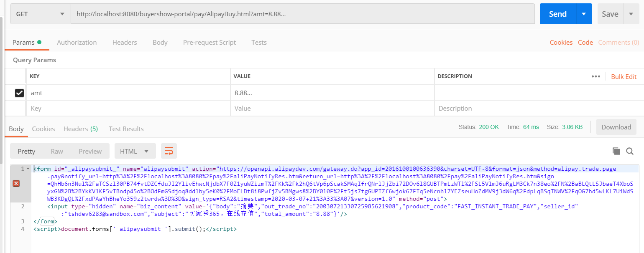Screen dimensions: 644x253
Task: Open Comments (0)
Action: pos(618,42)
